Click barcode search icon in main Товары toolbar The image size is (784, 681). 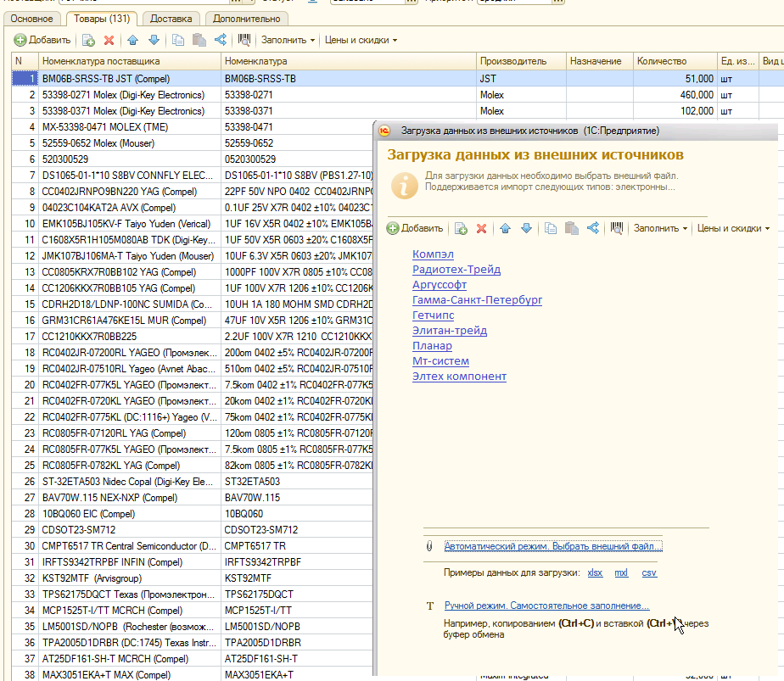244,40
